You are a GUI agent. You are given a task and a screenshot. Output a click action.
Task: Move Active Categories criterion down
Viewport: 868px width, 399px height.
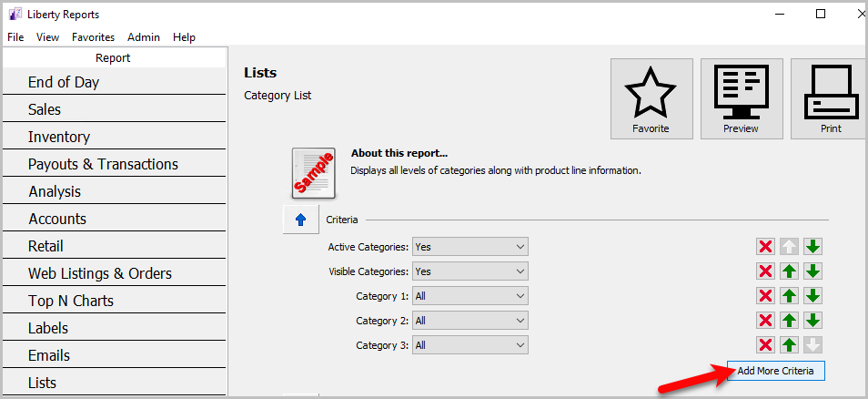point(812,247)
